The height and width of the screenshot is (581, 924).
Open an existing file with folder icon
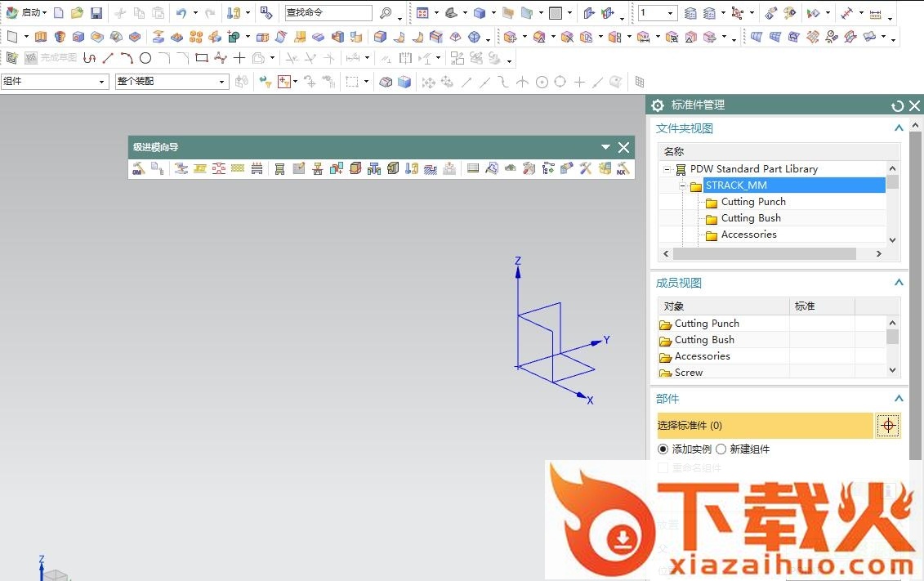[77, 13]
